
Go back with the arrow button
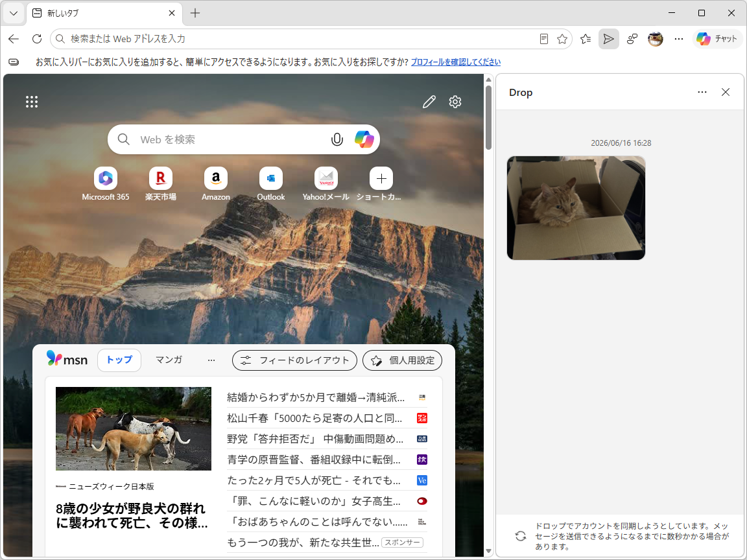pos(14,39)
